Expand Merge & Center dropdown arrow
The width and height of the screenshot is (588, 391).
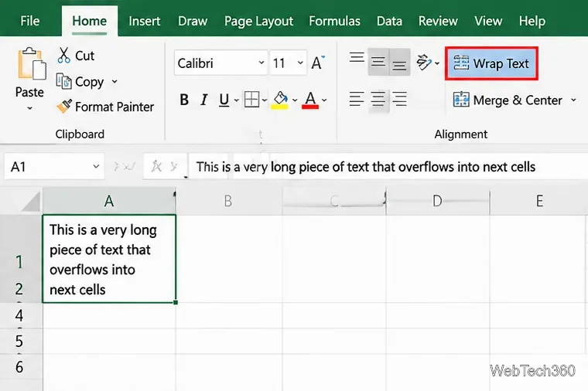point(573,100)
